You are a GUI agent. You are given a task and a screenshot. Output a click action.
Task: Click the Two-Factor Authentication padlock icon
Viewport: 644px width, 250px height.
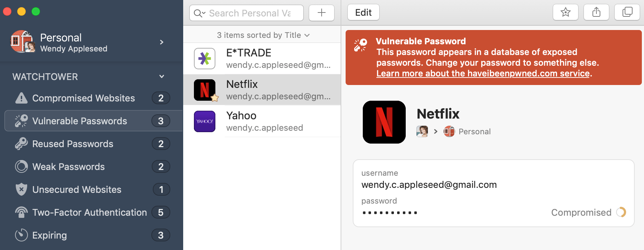tap(21, 212)
